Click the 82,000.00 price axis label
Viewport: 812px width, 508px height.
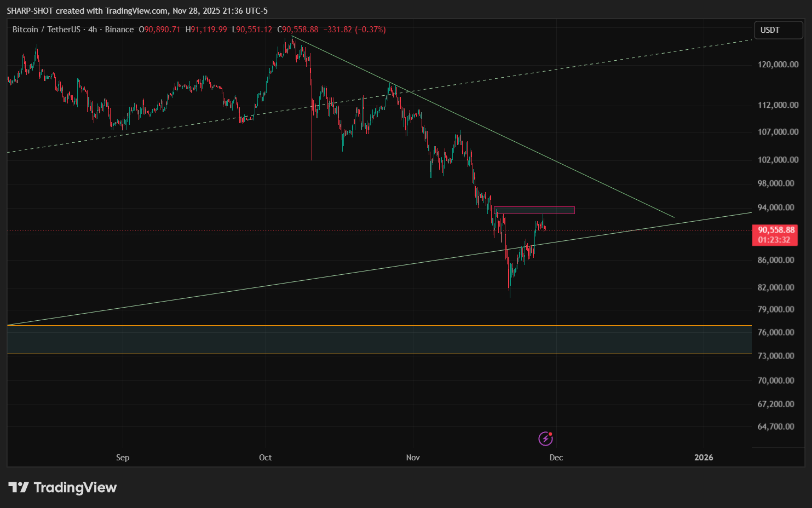coord(776,287)
